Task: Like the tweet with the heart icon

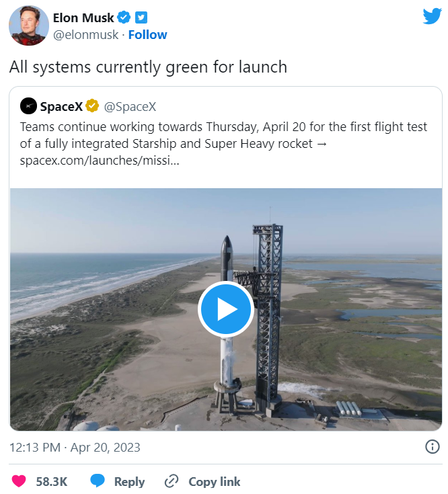Action: pyautogui.click(x=19, y=481)
